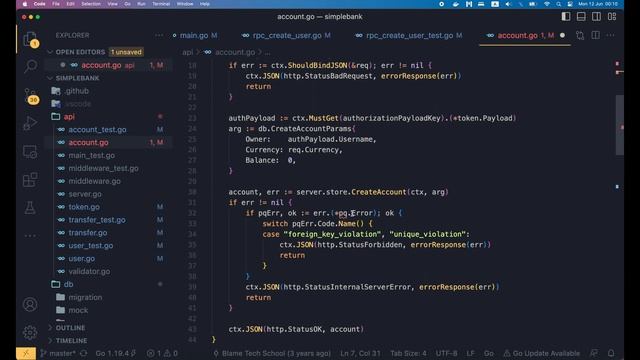
Task: Open the Selection menu
Action: tap(91, 4)
